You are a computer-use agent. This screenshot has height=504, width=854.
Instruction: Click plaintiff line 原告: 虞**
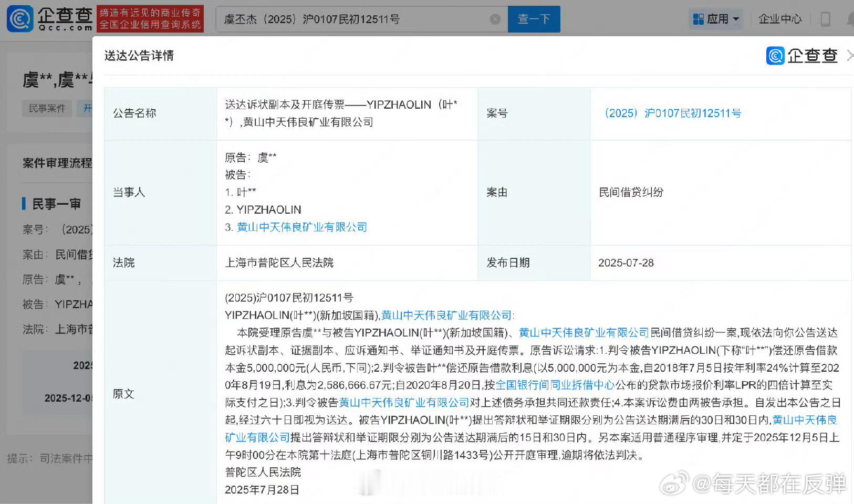coord(251,157)
